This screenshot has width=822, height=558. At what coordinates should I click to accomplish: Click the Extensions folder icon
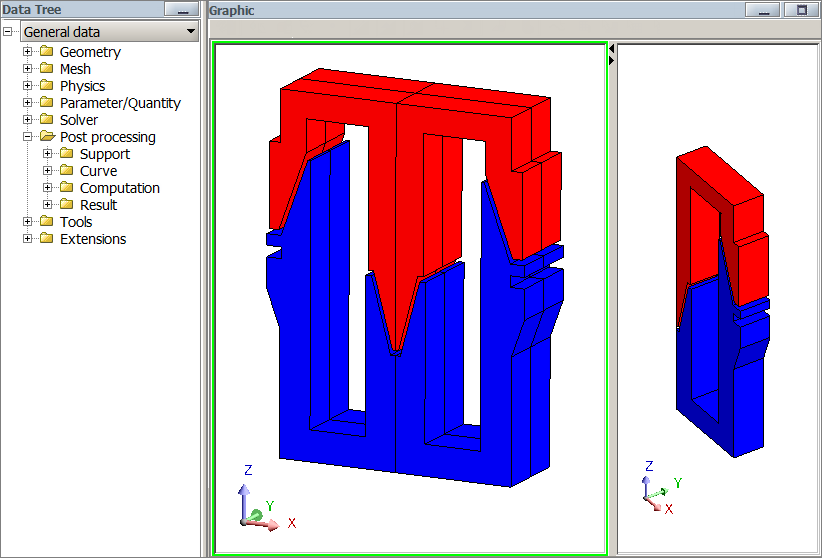pyautogui.click(x=46, y=239)
